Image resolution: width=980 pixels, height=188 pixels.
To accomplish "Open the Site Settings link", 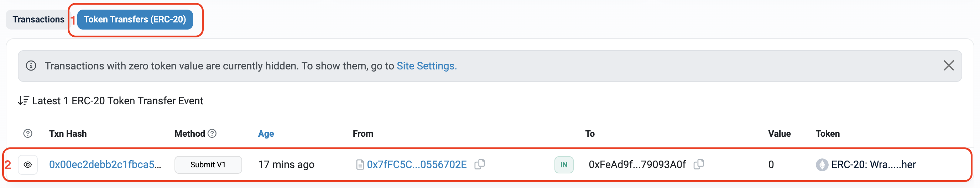I will tap(426, 66).
